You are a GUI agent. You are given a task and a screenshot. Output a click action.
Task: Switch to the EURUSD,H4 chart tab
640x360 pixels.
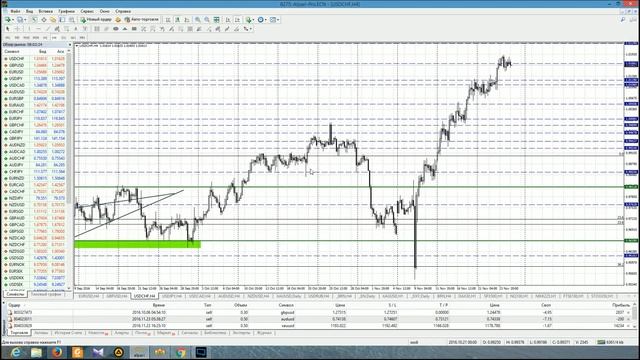point(89,296)
